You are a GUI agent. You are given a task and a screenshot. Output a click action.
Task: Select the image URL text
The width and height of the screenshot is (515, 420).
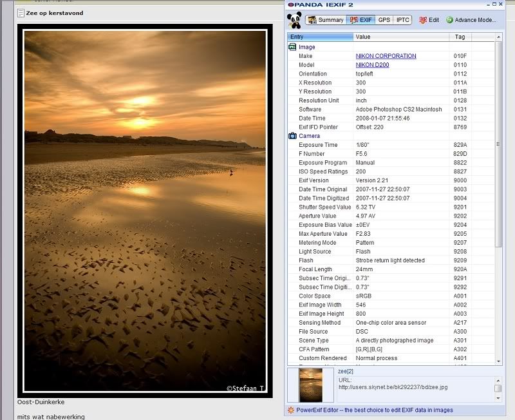(x=393, y=387)
